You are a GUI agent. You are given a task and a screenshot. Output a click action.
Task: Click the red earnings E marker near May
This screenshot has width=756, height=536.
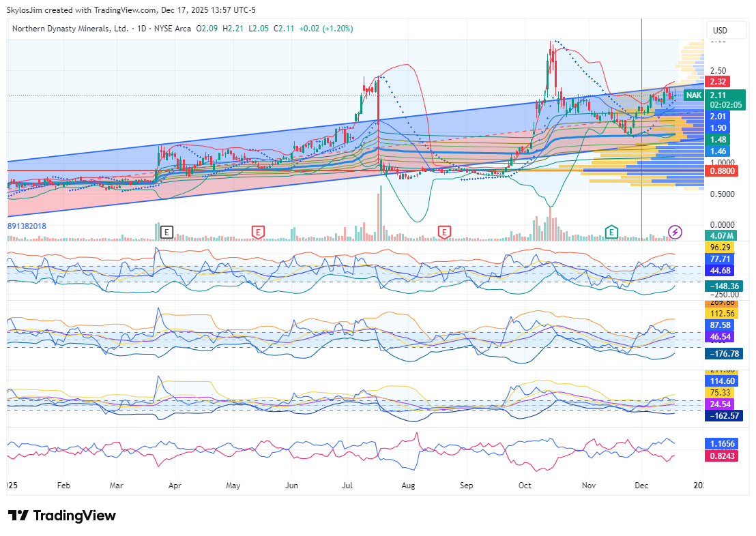258,233
